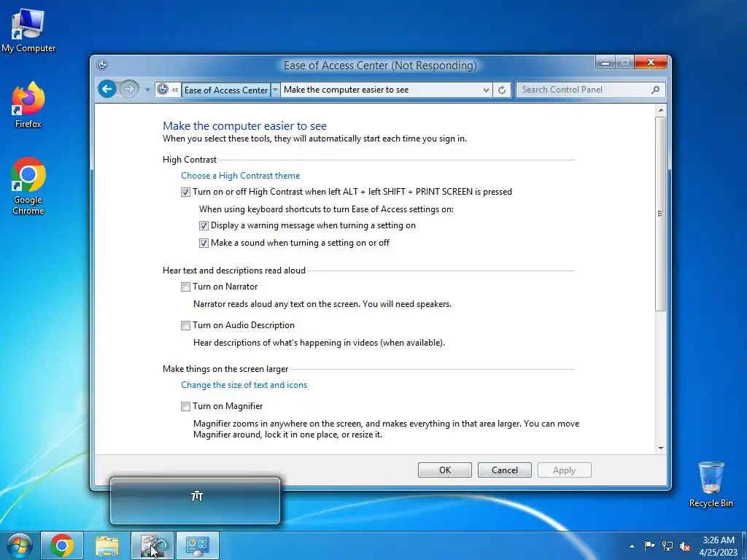Viewport: 747px width, 560px height.
Task: Open Chrome from the taskbar
Action: click(62, 545)
